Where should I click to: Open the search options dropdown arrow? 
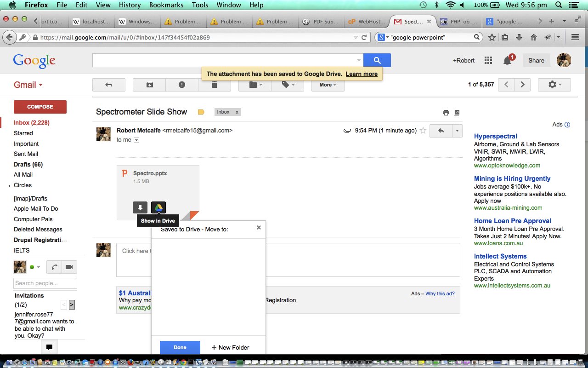[359, 60]
